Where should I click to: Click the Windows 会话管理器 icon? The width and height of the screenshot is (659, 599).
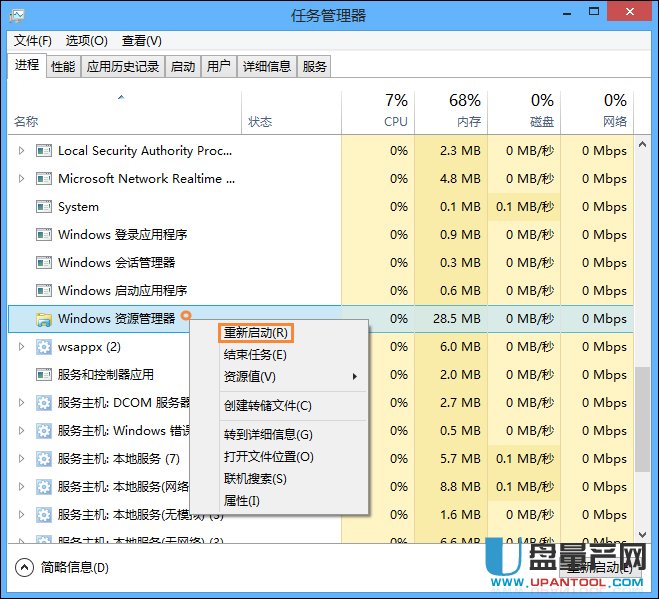[x=44, y=263]
